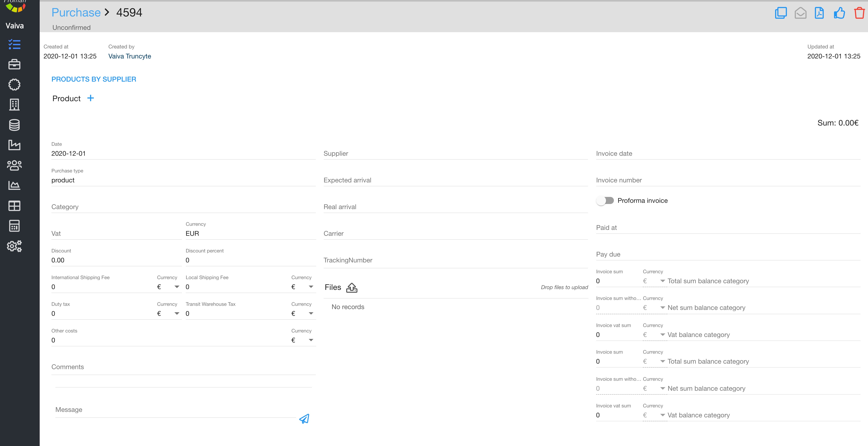The image size is (868, 446).
Task: Open the settings gears sidebar icon
Action: [14, 246]
